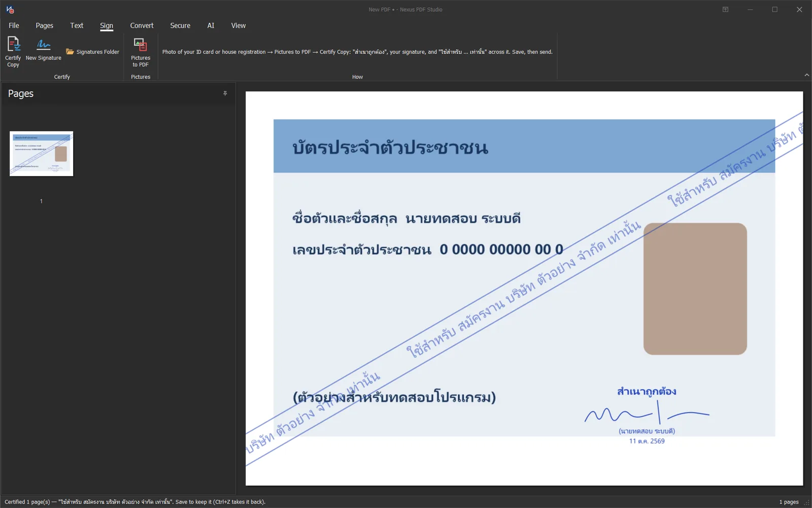Click the 'Certified 1 page(s)' status message
The height and width of the screenshot is (508, 812).
tap(135, 502)
